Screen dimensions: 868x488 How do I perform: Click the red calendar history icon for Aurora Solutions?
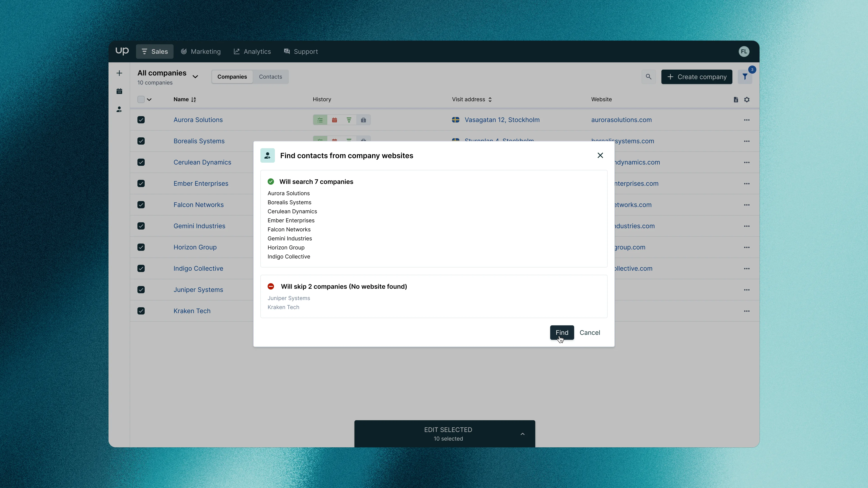(x=335, y=120)
